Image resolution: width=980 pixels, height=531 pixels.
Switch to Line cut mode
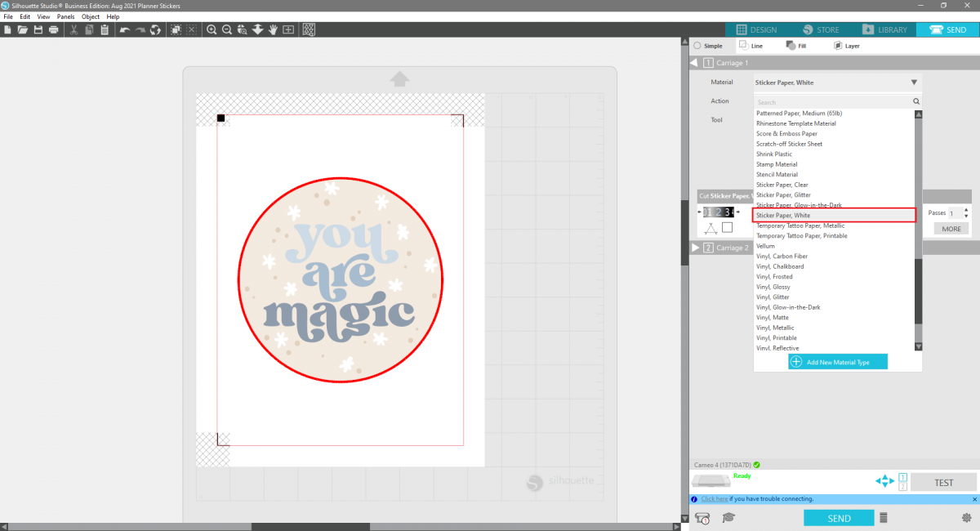coord(750,46)
